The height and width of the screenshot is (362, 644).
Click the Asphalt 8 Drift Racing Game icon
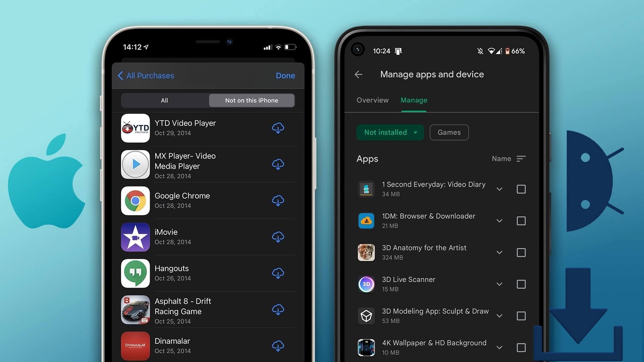click(x=136, y=310)
